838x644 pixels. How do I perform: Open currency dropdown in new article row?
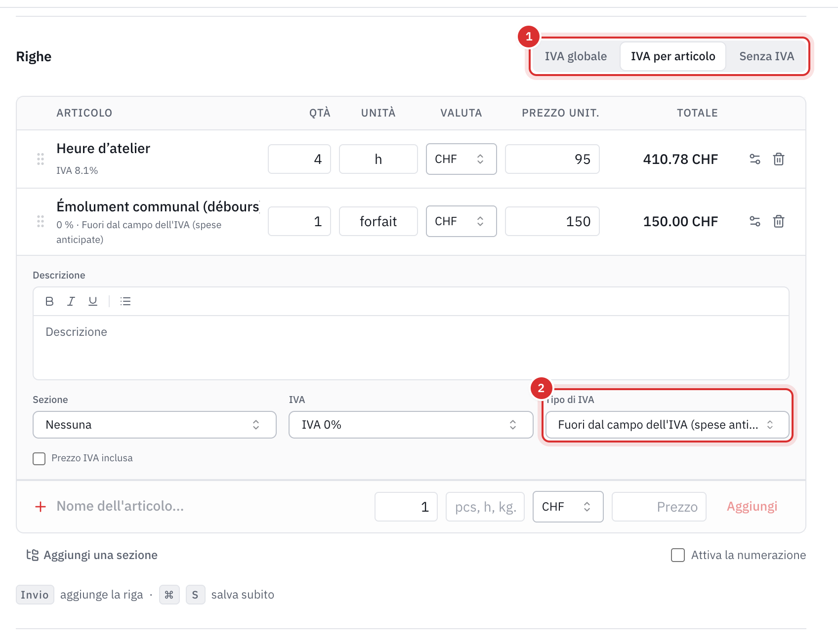[x=568, y=507]
